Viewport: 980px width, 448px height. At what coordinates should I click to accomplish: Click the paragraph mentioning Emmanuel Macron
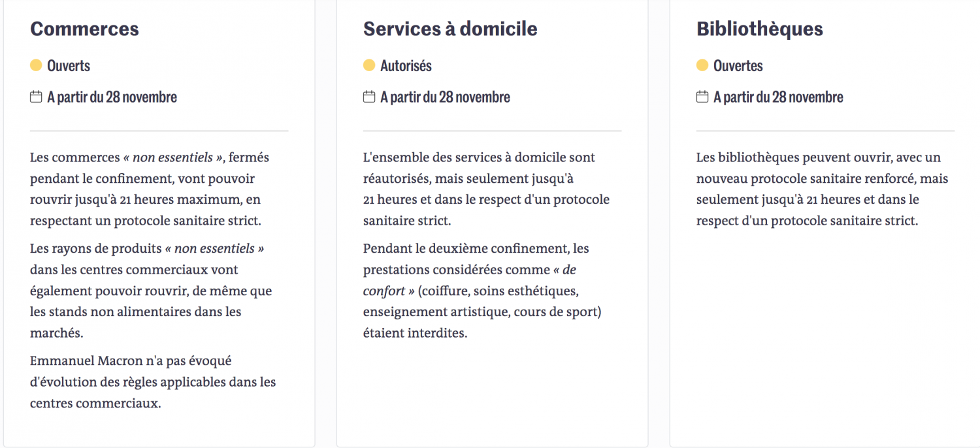[x=153, y=382]
